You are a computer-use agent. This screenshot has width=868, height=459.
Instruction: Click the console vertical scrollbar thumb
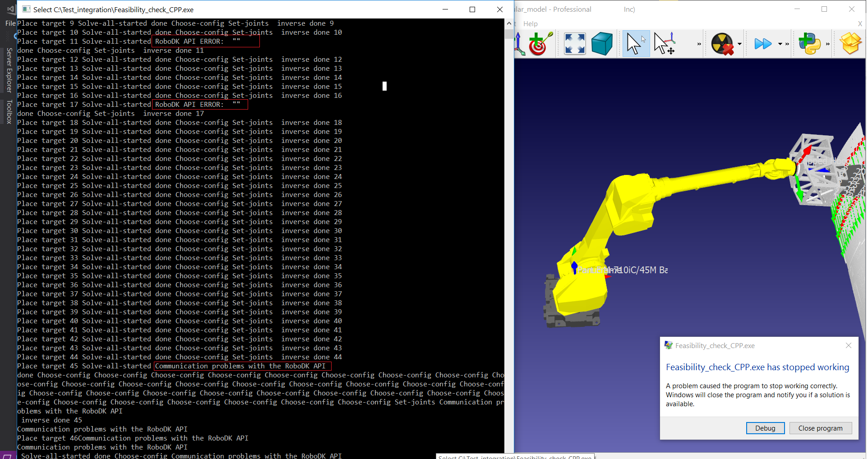point(509,34)
